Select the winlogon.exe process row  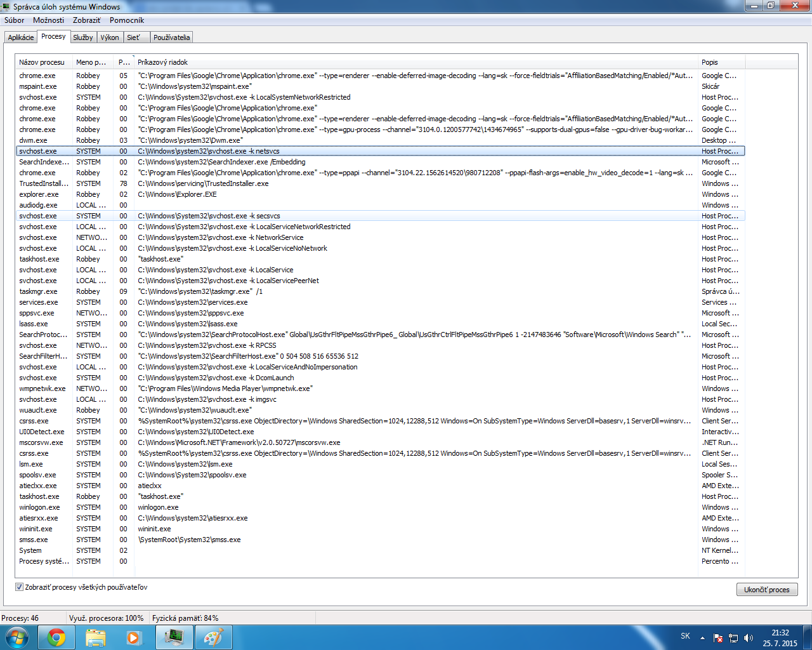[x=380, y=507]
